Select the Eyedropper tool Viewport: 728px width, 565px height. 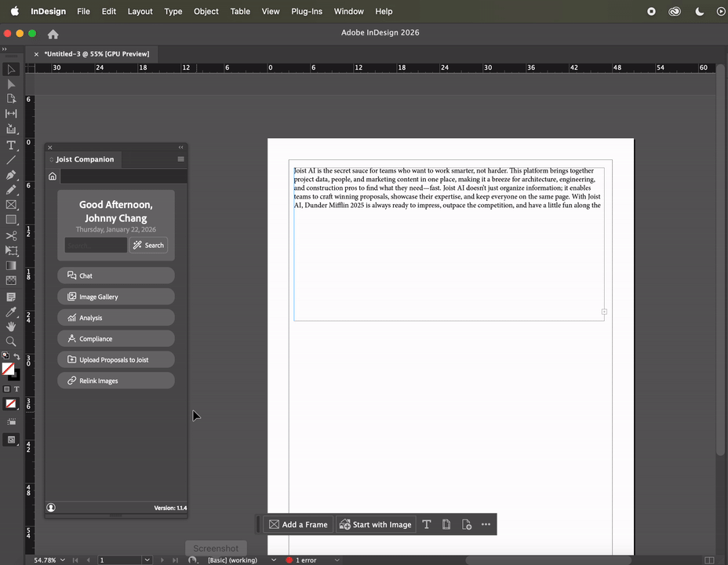click(11, 312)
